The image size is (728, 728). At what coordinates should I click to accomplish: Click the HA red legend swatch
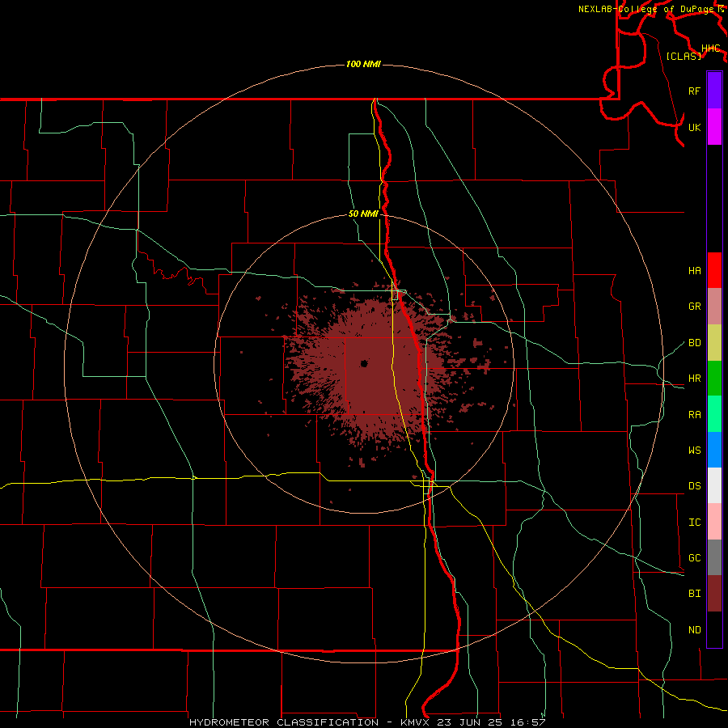tap(714, 270)
